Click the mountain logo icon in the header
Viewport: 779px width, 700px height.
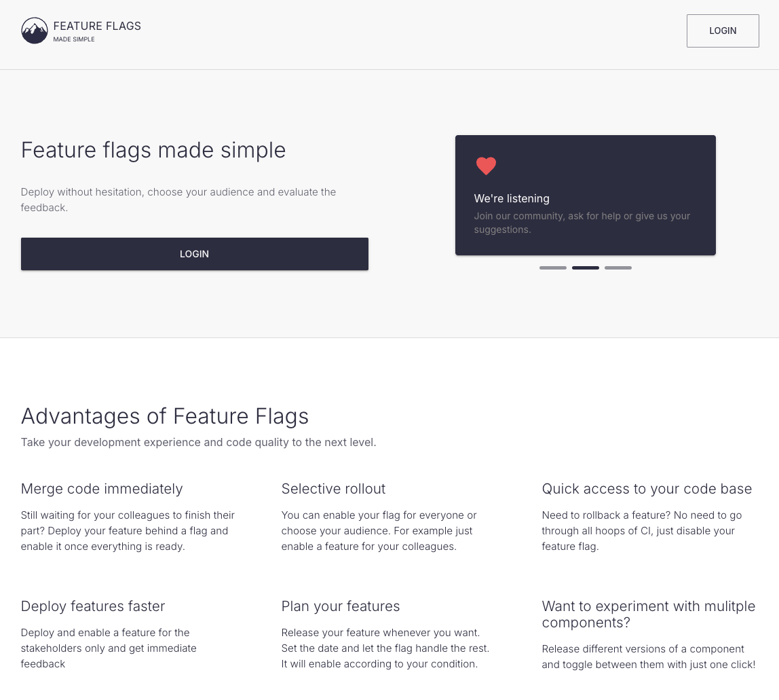35,31
